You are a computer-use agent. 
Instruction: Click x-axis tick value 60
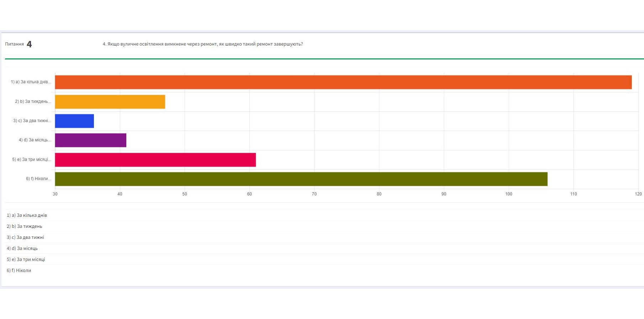[249, 194]
